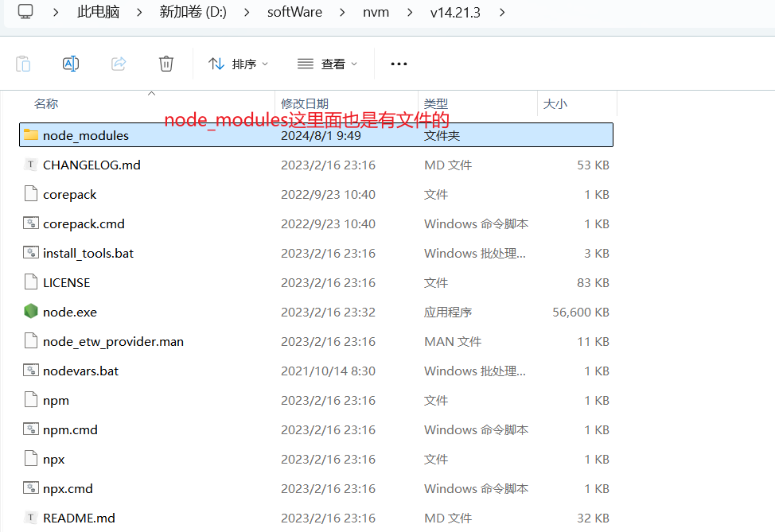Open the three-dot more options menu

click(x=399, y=64)
